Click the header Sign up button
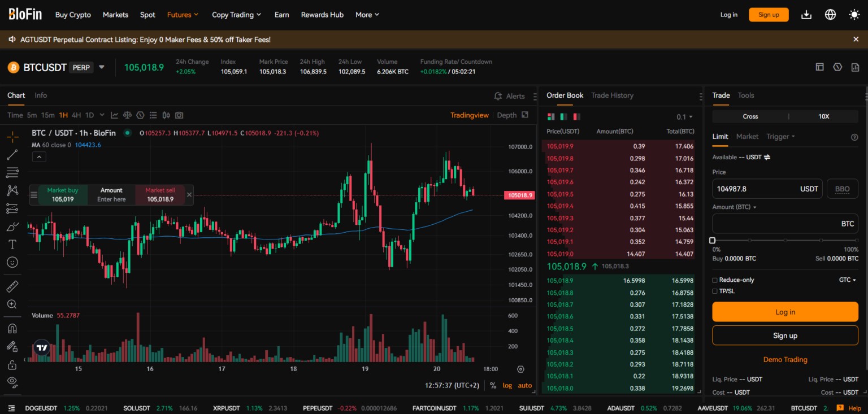This screenshot has width=868, height=414. tap(769, 15)
